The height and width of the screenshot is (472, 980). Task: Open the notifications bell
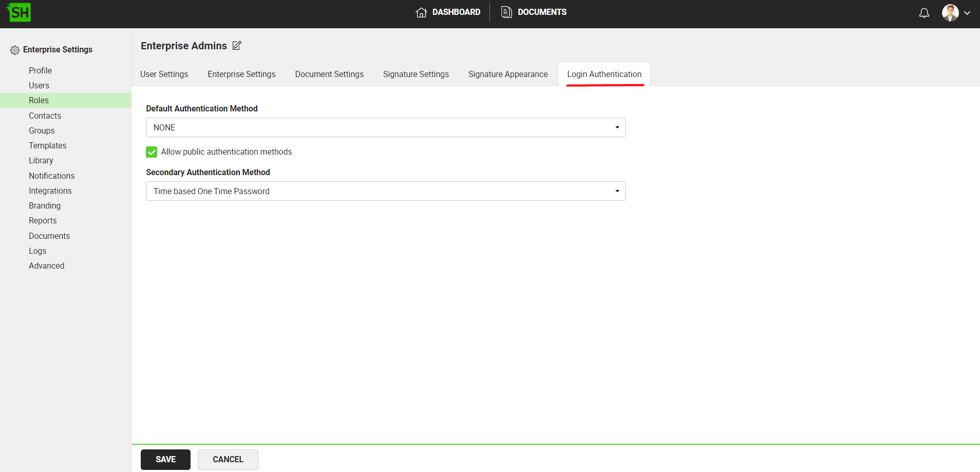[924, 13]
